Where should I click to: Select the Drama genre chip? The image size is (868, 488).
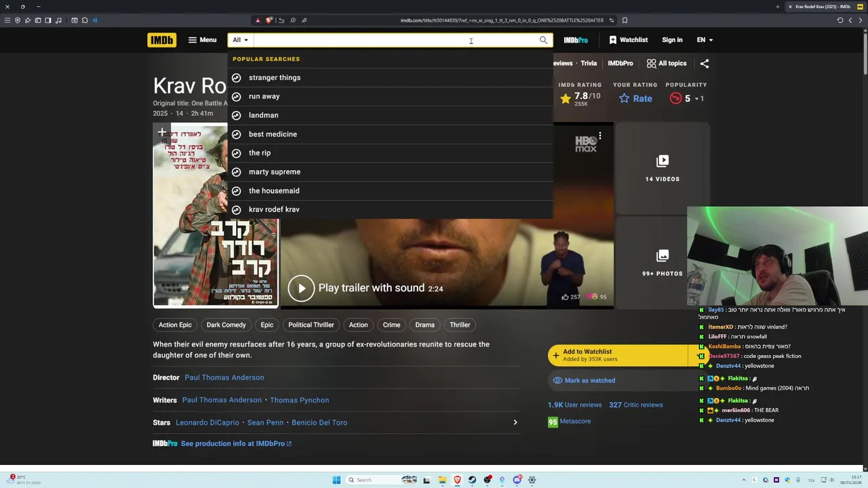(x=425, y=325)
